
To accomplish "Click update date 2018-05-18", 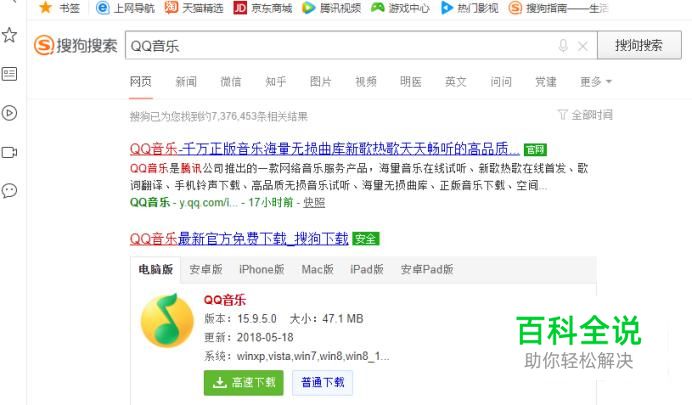I will [265, 338].
